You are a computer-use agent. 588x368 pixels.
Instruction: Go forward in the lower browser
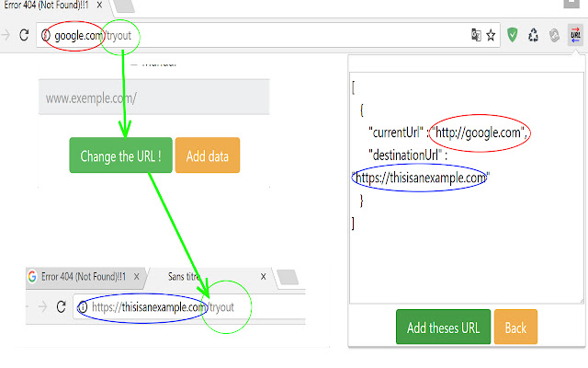(43, 307)
